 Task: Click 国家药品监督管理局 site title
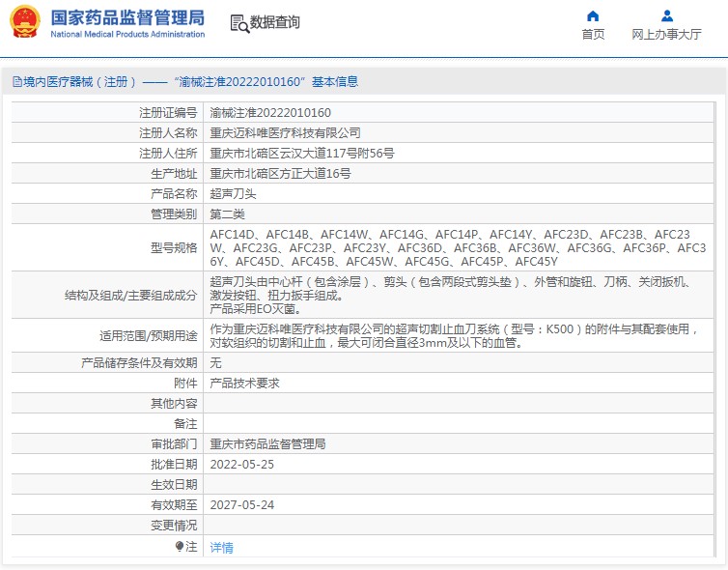pos(127,17)
